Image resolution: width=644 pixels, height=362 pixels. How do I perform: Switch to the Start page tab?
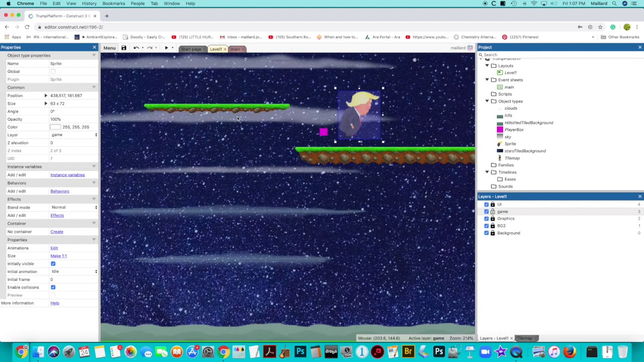[191, 49]
